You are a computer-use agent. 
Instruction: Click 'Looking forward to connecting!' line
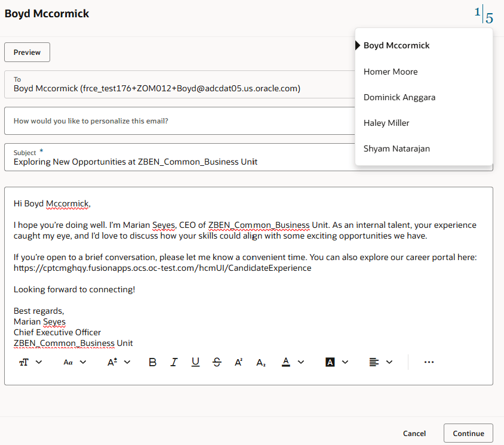pyautogui.click(x=74, y=289)
